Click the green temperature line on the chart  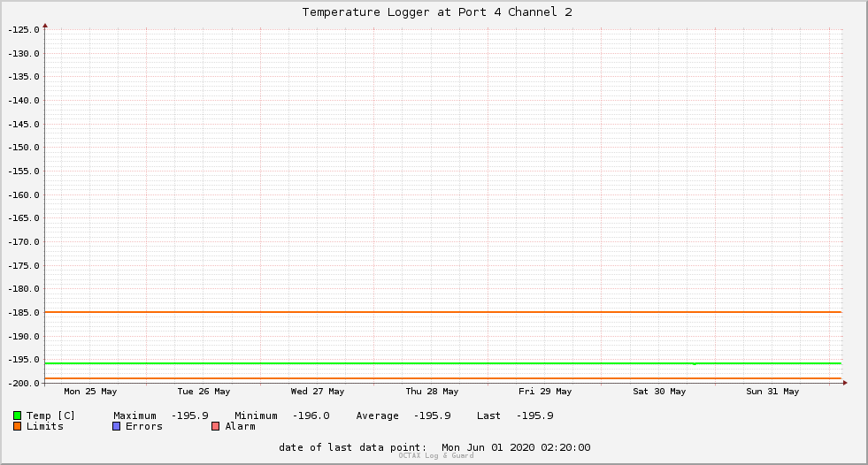coord(443,363)
